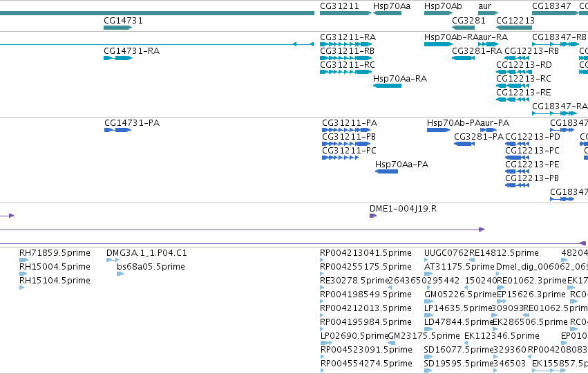
Task: Click the CG14731-RA transcript label
Action: [x=131, y=51]
